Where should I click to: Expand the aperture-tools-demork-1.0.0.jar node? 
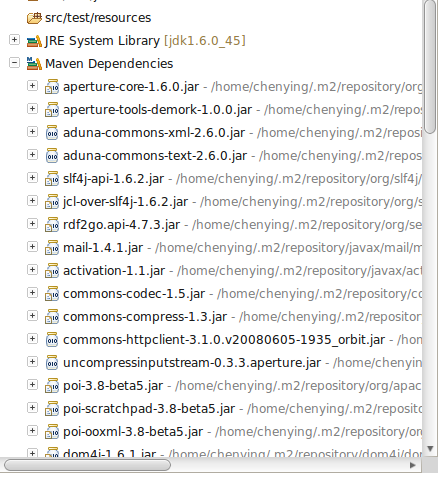tap(32, 109)
